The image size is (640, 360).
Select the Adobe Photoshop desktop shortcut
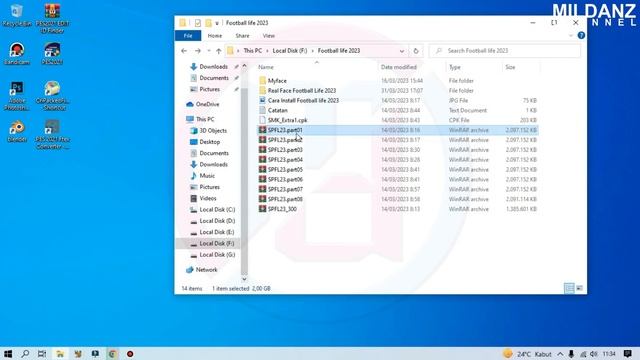pos(17,96)
